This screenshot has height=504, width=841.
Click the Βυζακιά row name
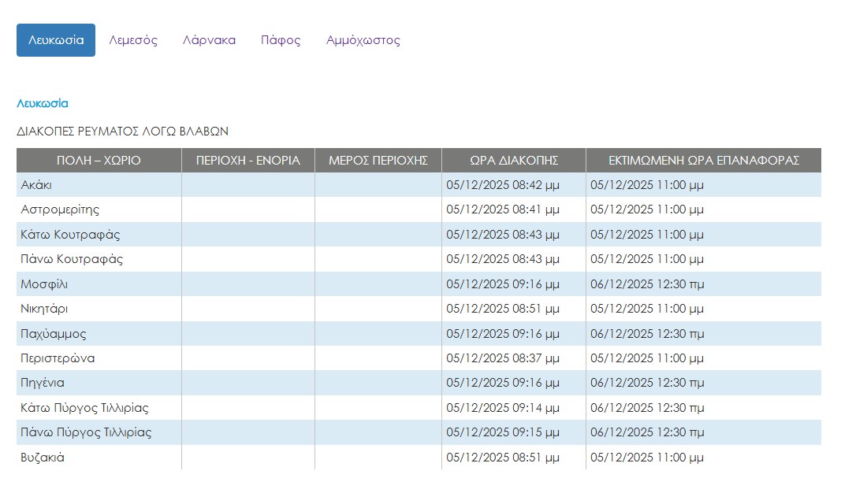click(43, 458)
